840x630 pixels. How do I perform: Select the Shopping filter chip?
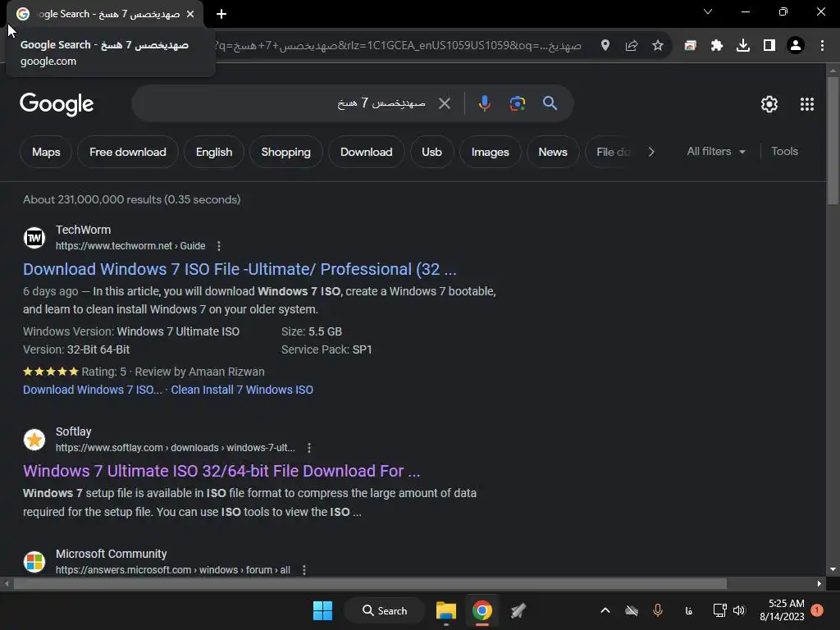(x=286, y=152)
